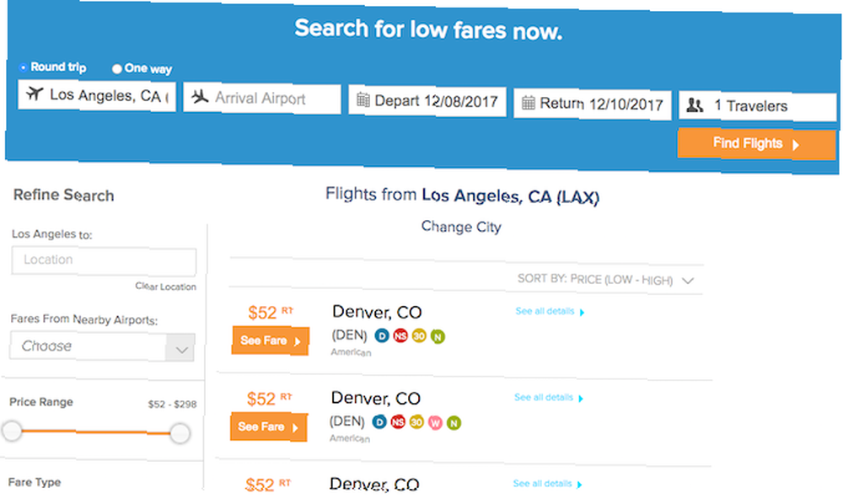Open Sort By Price dropdown
Screen dimensions: 843x504
(605, 280)
